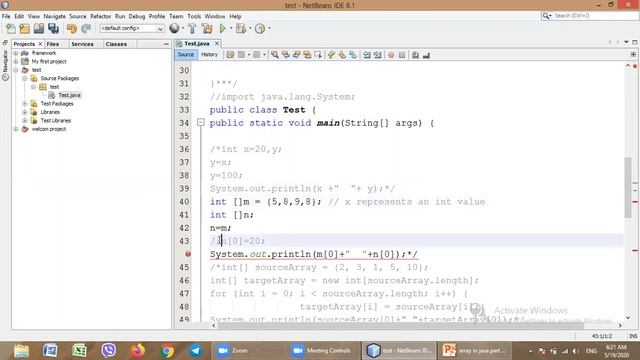Click the Previous Bookmark icon
The width and height of the screenshot is (640, 360).
[x=331, y=55]
